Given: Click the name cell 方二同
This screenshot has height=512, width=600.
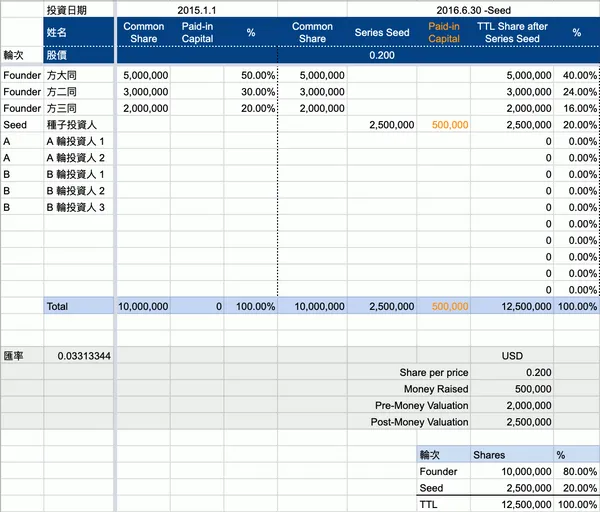Looking at the screenshot, I should pos(78,92).
